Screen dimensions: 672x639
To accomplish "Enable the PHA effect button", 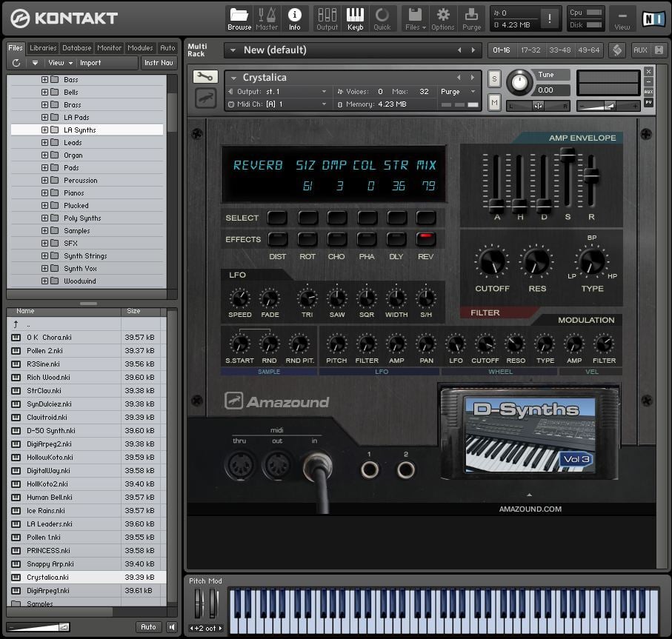I will point(367,239).
